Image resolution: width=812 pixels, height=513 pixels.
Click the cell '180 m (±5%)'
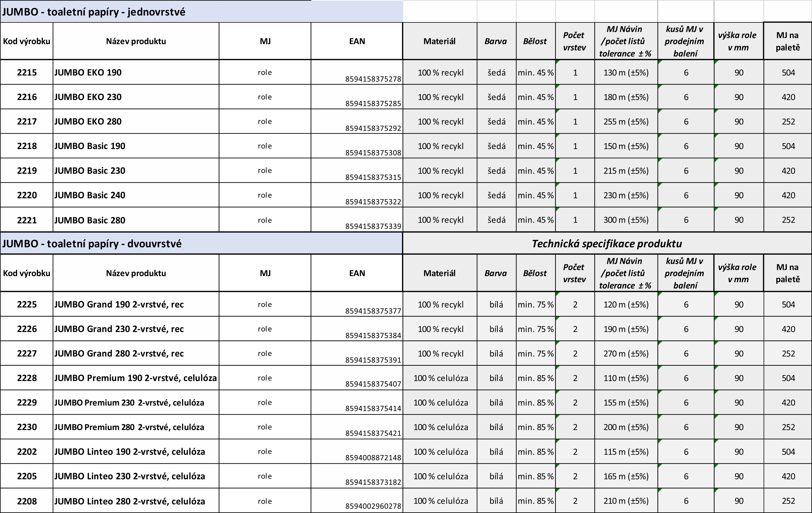(626, 97)
